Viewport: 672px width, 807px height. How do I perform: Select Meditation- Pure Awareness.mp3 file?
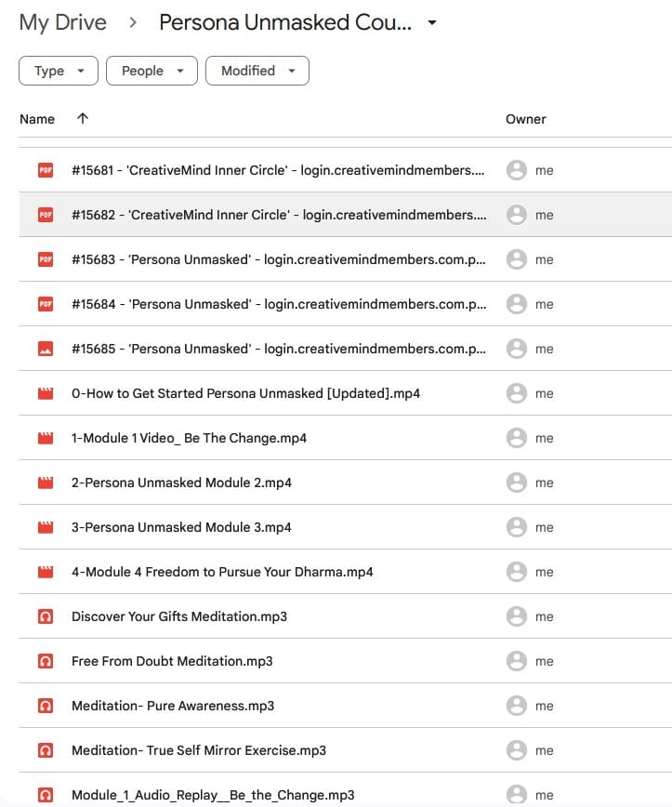(x=173, y=706)
